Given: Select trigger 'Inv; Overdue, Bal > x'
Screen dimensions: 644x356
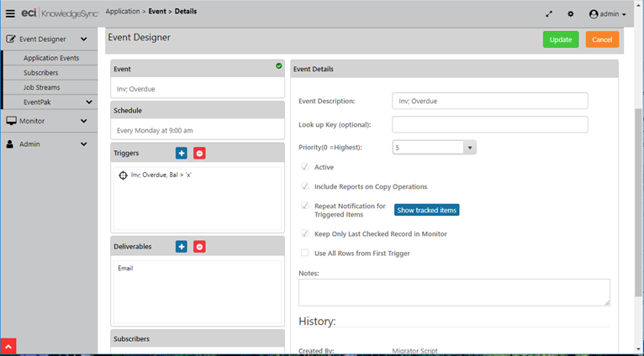Looking at the screenshot, I should (x=161, y=175).
